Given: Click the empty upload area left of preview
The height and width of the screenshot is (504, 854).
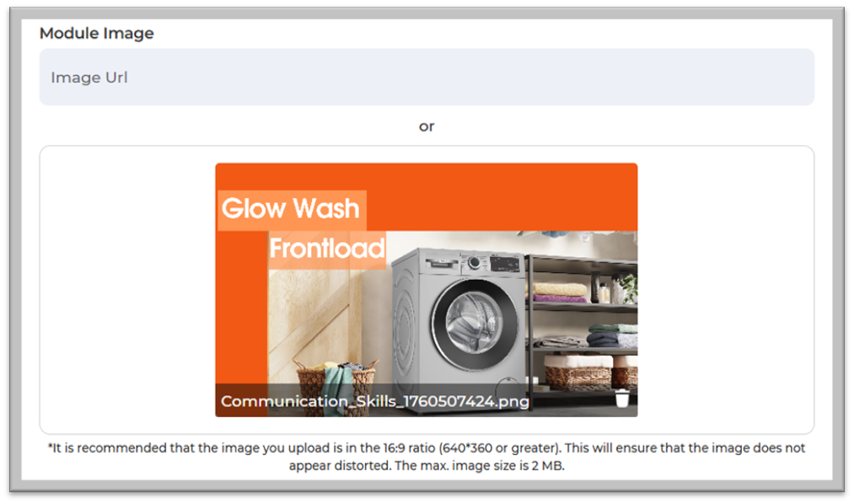Looking at the screenshot, I should coord(127,290).
